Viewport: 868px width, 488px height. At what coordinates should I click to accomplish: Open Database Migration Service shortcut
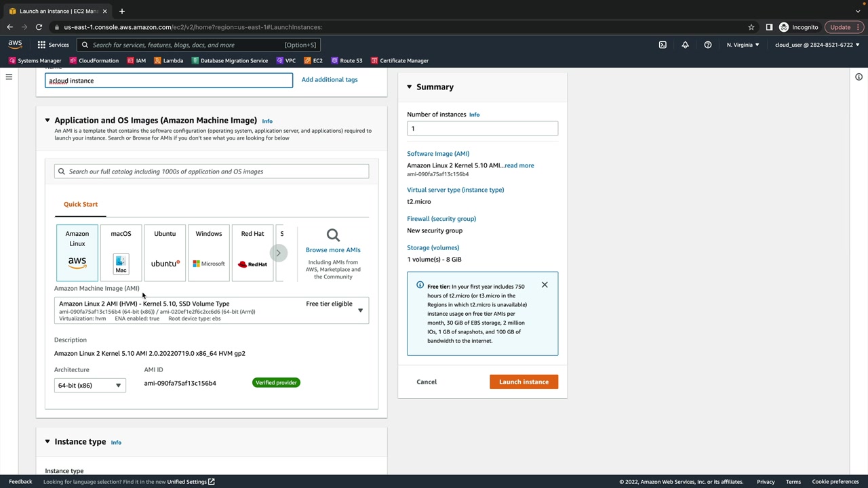coord(229,60)
